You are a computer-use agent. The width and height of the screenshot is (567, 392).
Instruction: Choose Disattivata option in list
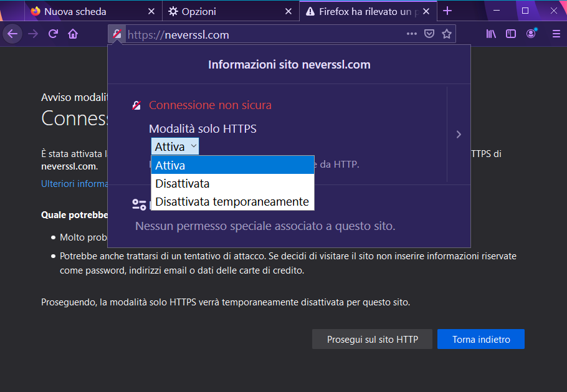click(x=232, y=184)
